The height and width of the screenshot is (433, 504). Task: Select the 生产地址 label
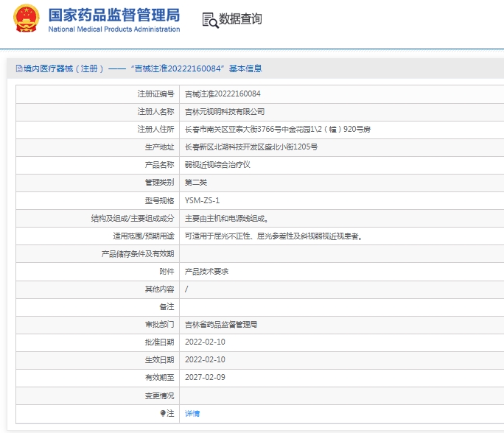159,147
